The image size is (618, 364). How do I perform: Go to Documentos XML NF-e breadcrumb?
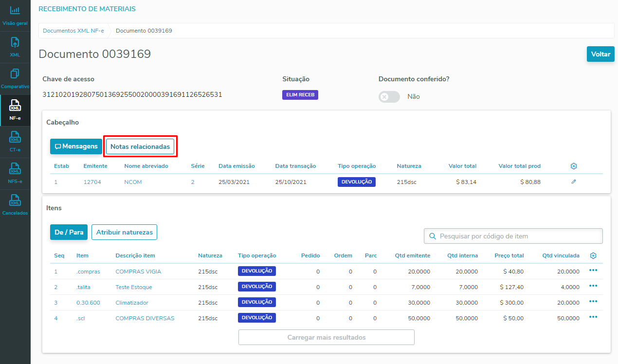73,31
